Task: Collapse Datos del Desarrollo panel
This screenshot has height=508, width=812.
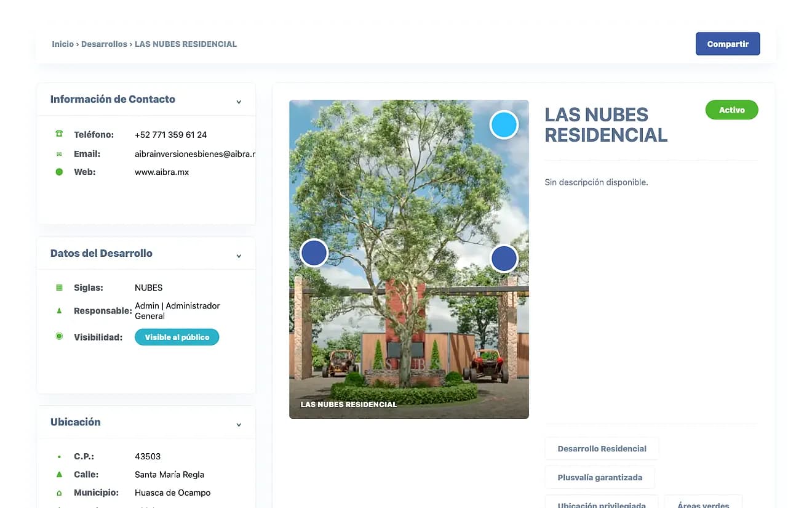Action: coord(239,256)
